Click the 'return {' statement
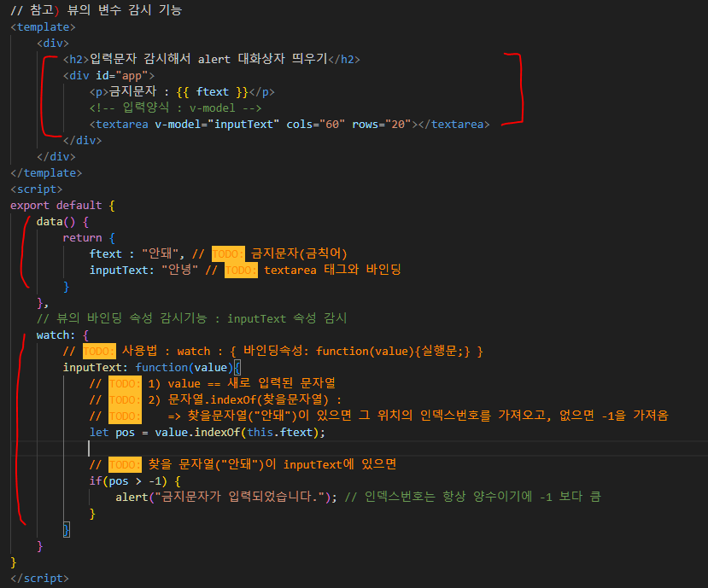Screen dimensions: 708x588 (x=89, y=238)
